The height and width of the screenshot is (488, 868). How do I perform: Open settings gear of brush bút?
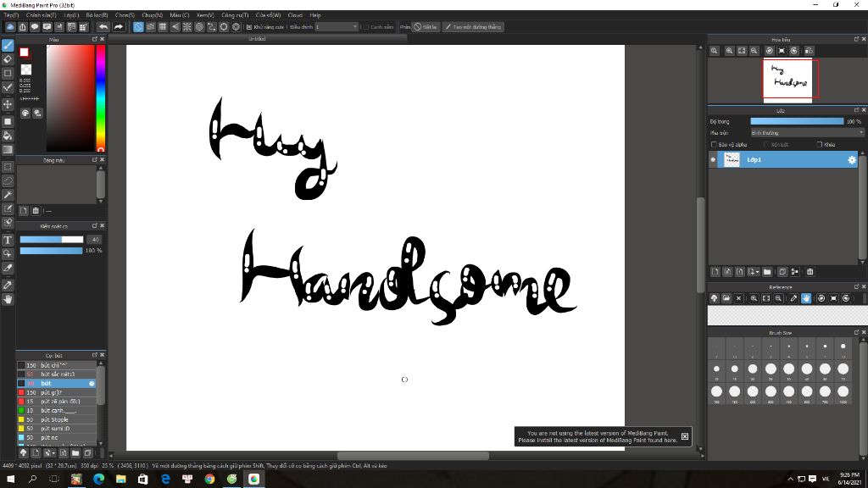[x=92, y=384]
